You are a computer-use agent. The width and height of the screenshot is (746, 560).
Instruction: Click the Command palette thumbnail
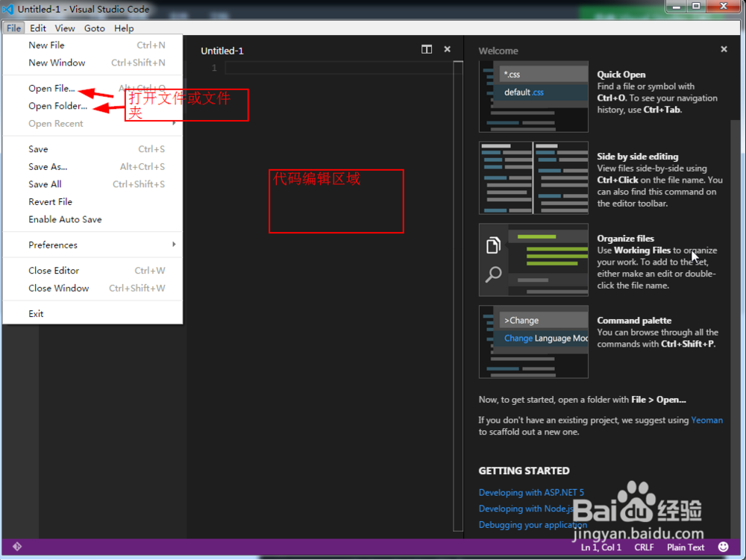pos(533,342)
